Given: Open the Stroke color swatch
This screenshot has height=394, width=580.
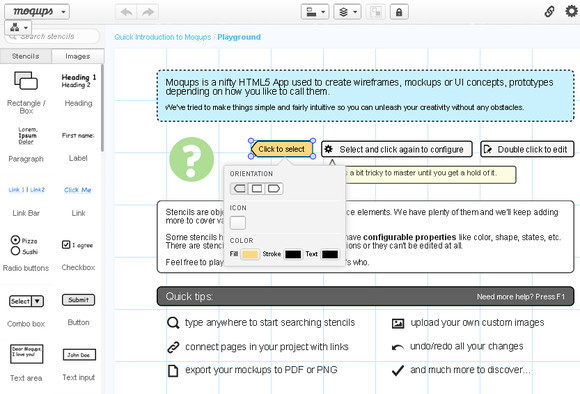Looking at the screenshot, I should pos(293,254).
